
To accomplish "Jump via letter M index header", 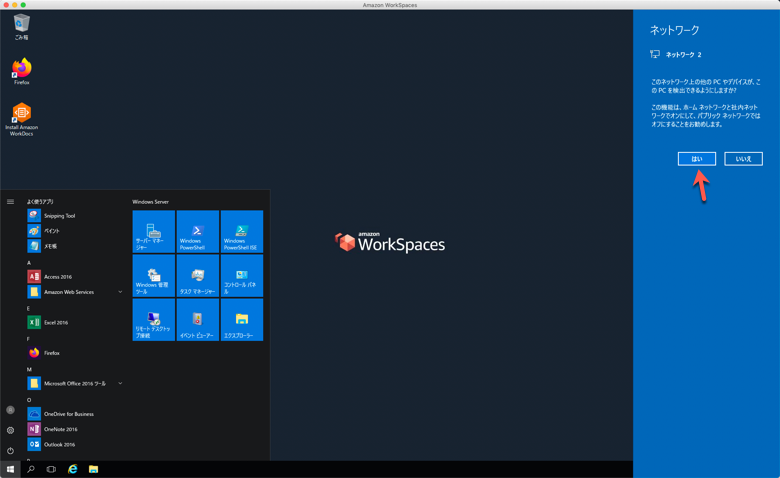I will (29, 370).
